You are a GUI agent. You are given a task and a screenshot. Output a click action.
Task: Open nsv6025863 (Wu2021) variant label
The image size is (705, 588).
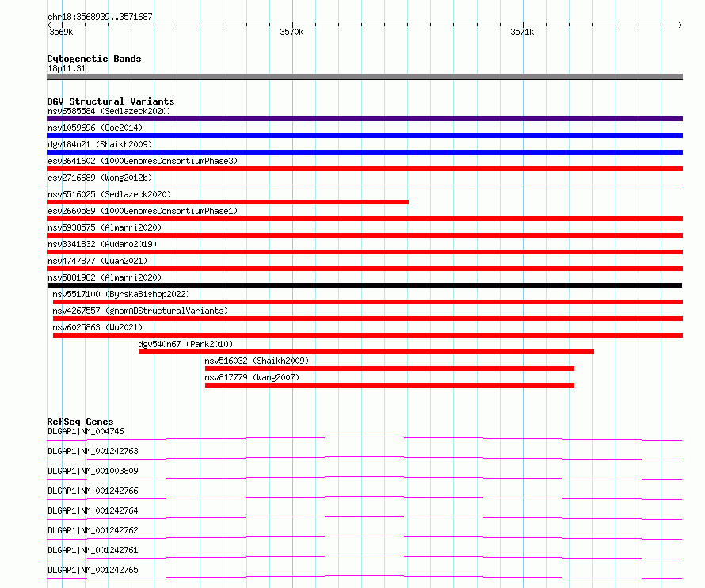(97, 327)
